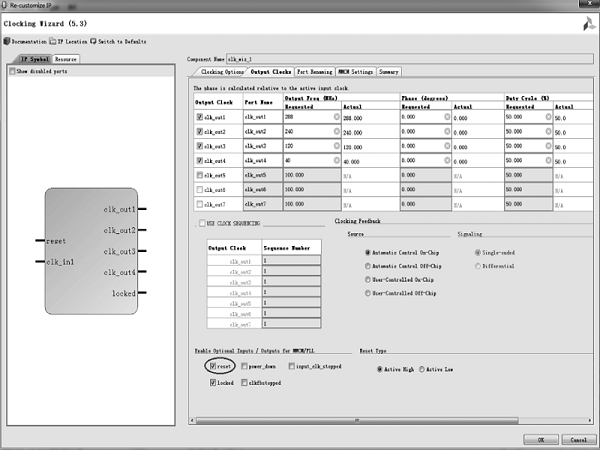This screenshot has height=450, width=600.
Task: Clear the clk_out2 requested frequency value
Action: [337, 131]
